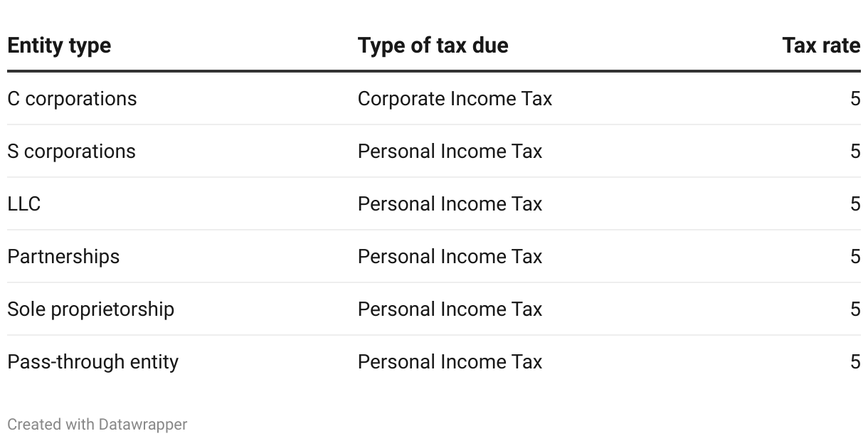The width and height of the screenshot is (868, 441).
Task: Click Personal Income Tax in Partnerships row
Action: 450,256
